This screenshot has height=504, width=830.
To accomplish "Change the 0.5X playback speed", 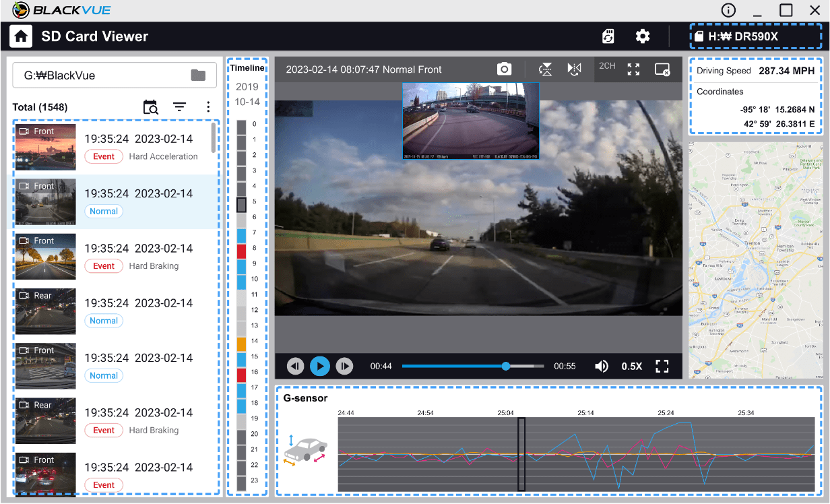I will click(x=631, y=366).
